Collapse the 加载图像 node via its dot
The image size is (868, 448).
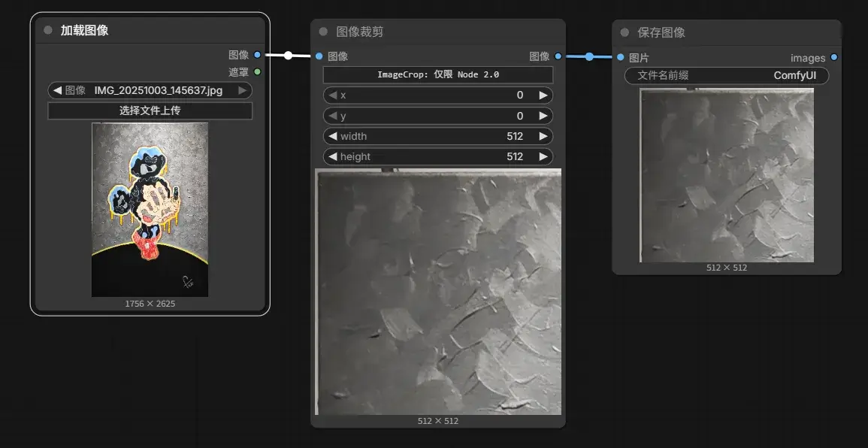point(47,31)
